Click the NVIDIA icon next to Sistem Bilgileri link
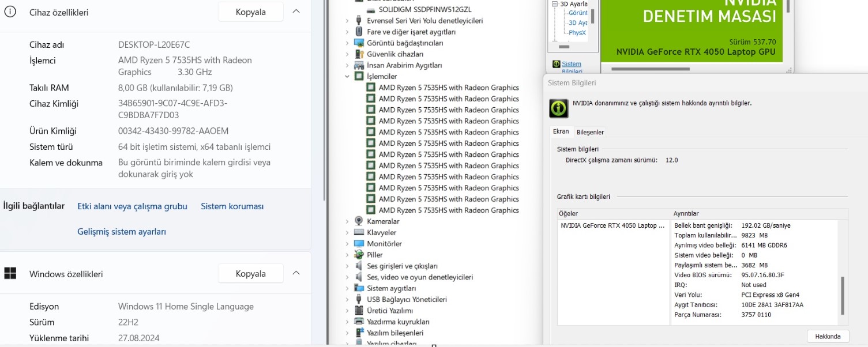This screenshot has width=868, height=347. pyautogui.click(x=557, y=64)
